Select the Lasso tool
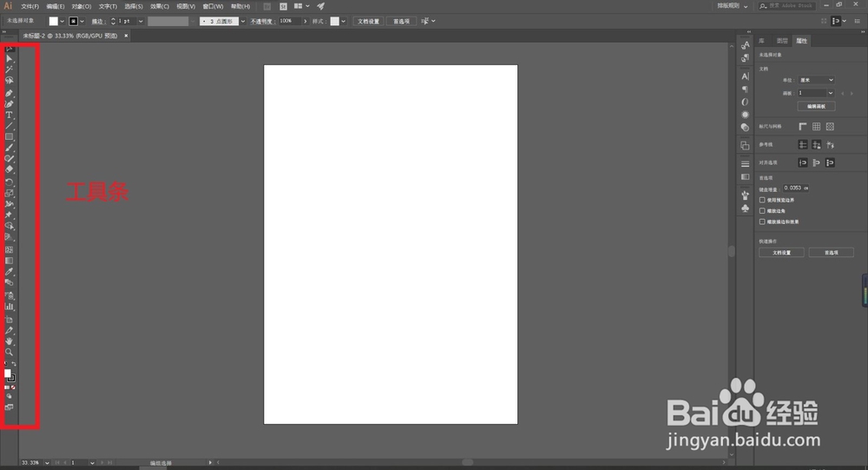Screen dimensions: 868x470 [10, 81]
